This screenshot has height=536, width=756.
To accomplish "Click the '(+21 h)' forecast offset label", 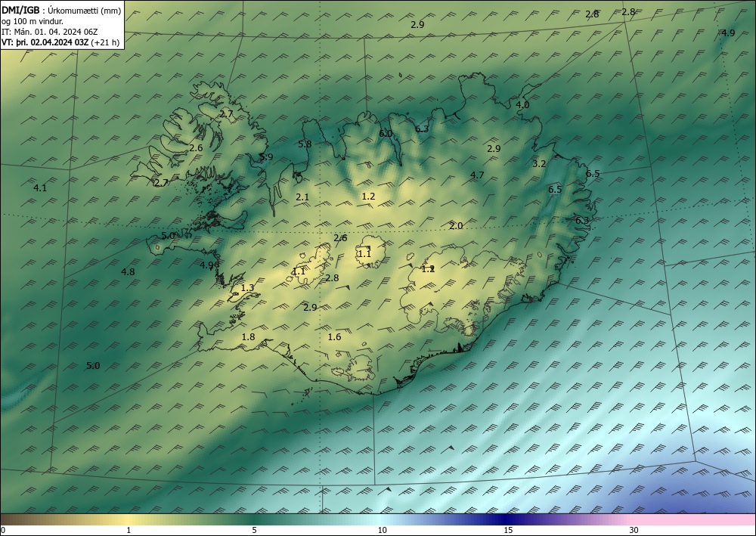I will click(x=105, y=42).
